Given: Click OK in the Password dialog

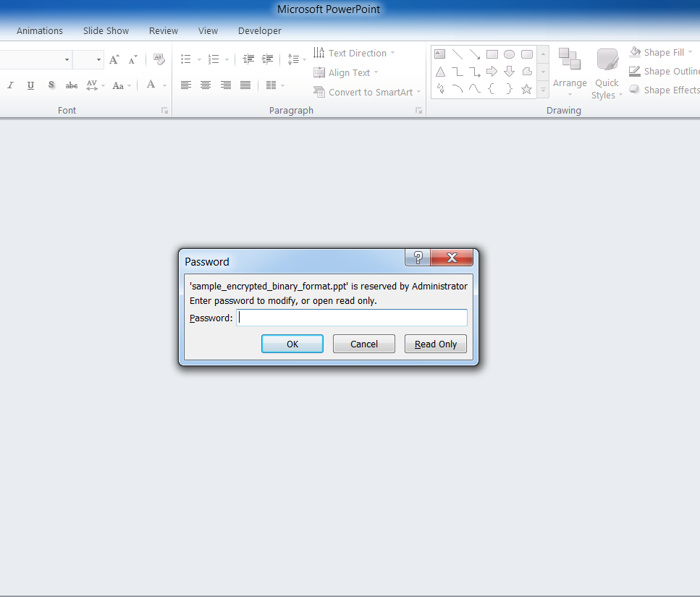Looking at the screenshot, I should pos(292,344).
